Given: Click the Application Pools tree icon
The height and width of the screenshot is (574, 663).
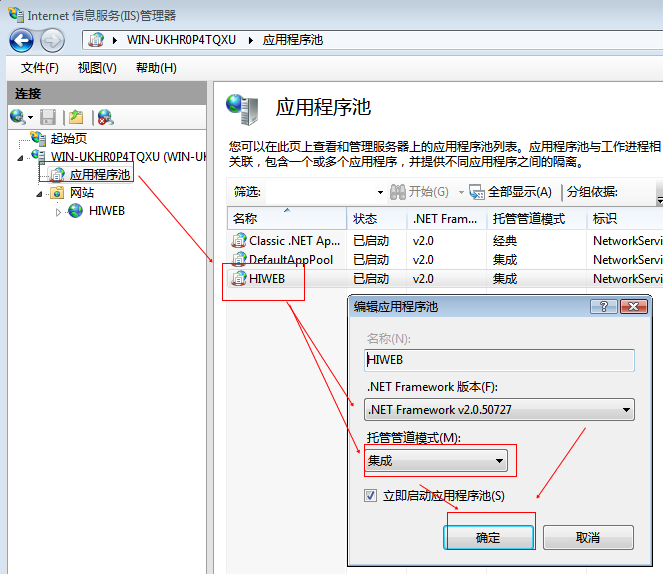Looking at the screenshot, I should point(57,174).
